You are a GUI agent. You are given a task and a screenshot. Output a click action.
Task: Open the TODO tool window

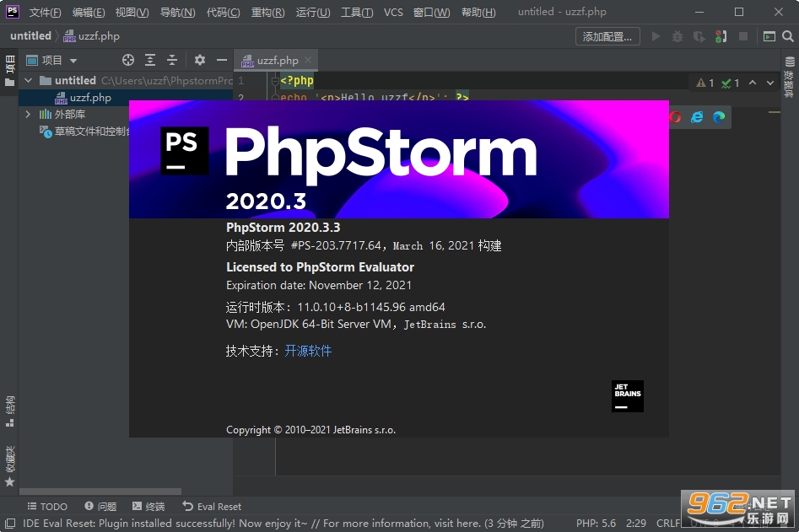(x=47, y=507)
